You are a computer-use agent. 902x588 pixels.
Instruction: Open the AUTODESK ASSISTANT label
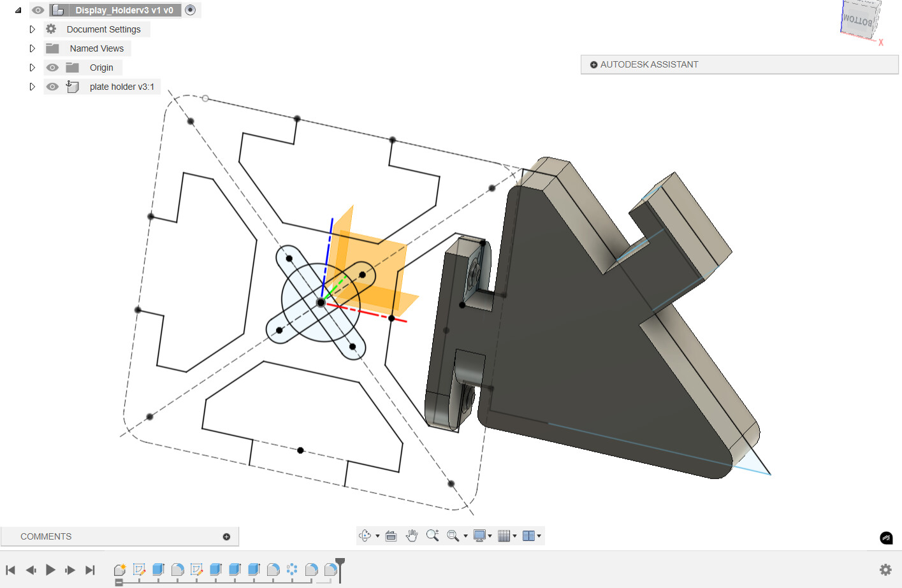[649, 64]
